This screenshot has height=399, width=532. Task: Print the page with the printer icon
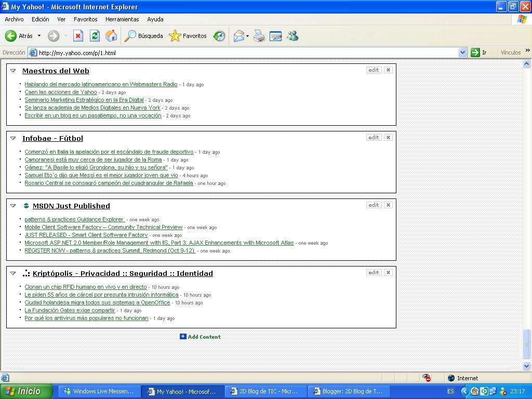pos(259,36)
